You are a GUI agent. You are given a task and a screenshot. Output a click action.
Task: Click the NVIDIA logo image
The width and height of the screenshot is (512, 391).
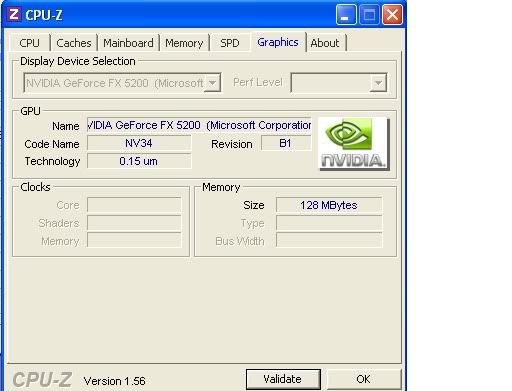pos(354,144)
